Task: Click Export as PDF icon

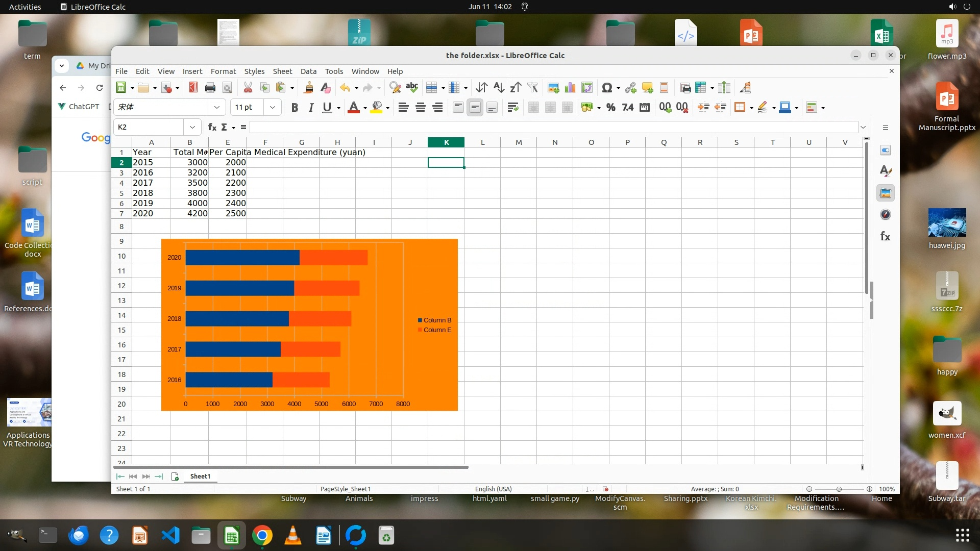Action: 193,88
